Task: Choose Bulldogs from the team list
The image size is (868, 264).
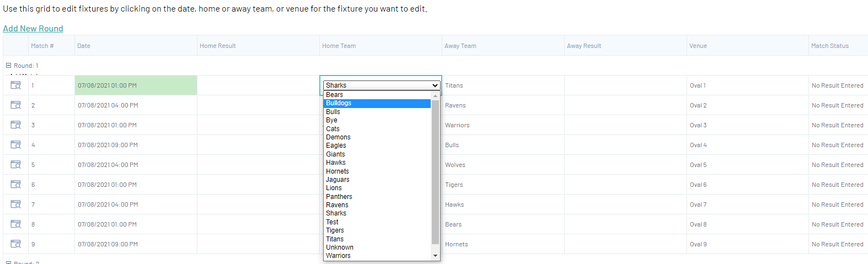Action: click(x=339, y=103)
